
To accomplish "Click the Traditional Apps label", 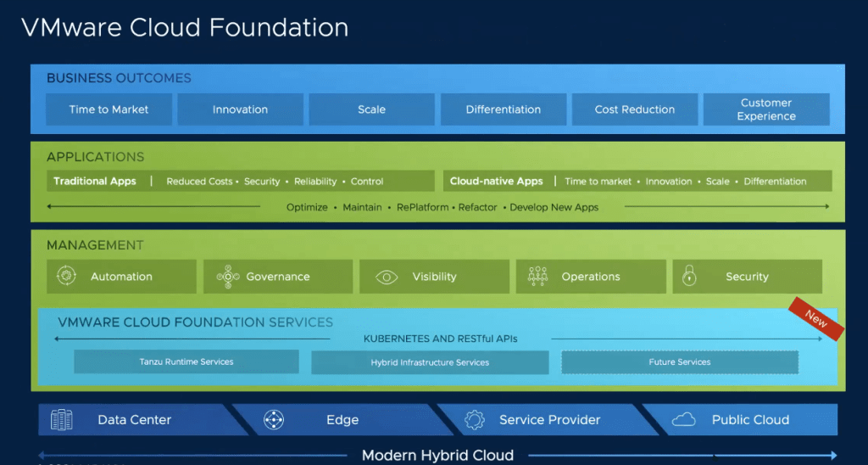I will (x=95, y=182).
